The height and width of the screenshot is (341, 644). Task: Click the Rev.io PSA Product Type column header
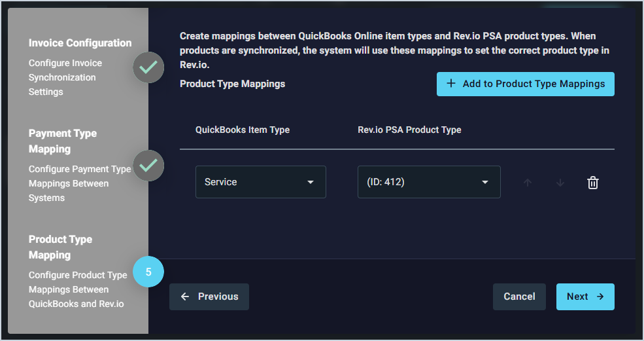409,130
